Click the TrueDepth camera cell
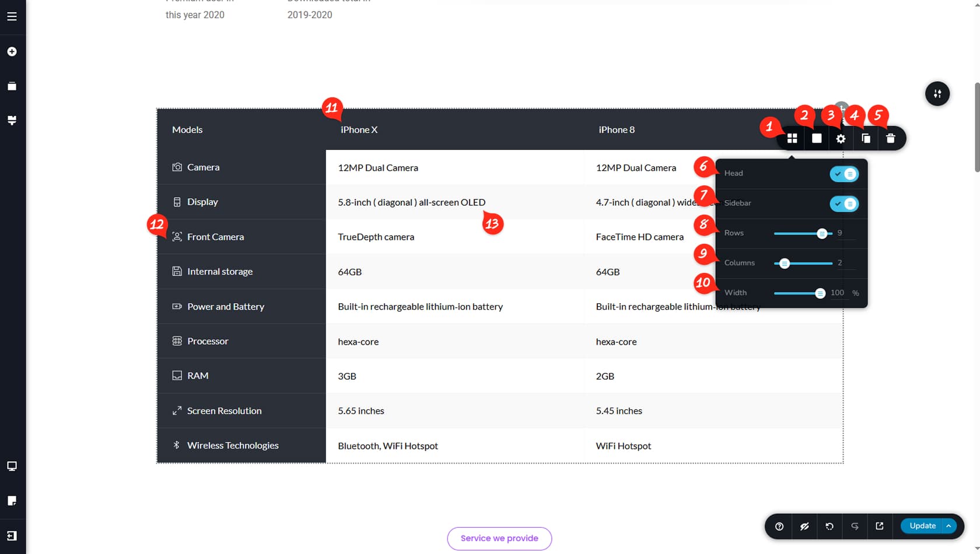Viewport: 980px width, 554px height. tap(455, 237)
